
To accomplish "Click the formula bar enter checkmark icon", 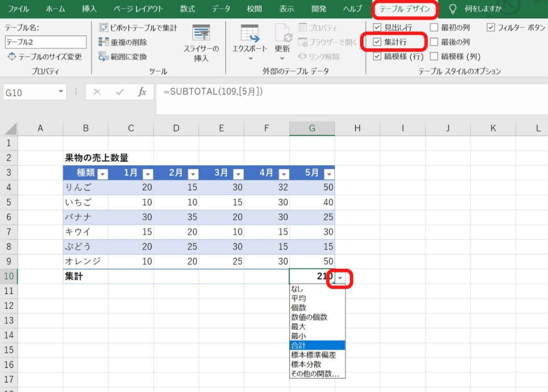I will [x=120, y=92].
